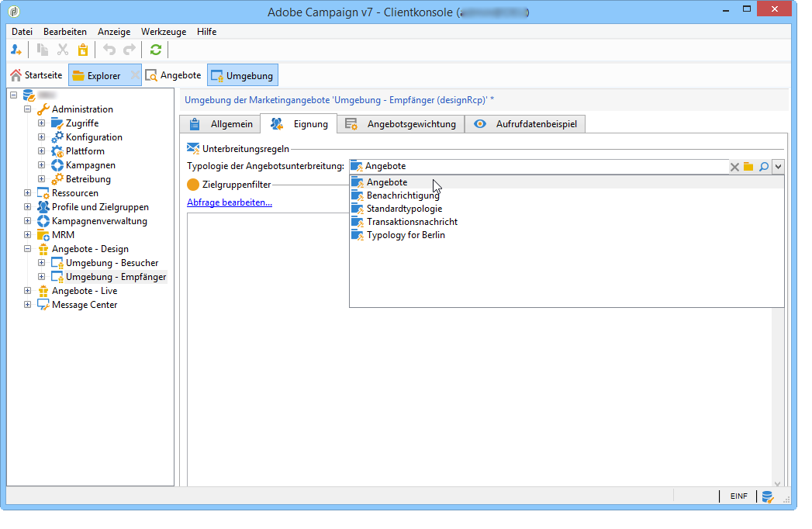Click the Administration wrench icon
This screenshot has height=529, width=812.
(43, 109)
